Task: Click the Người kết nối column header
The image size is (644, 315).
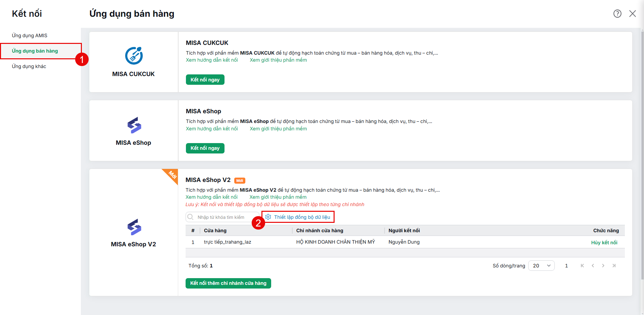Action: pos(404,231)
